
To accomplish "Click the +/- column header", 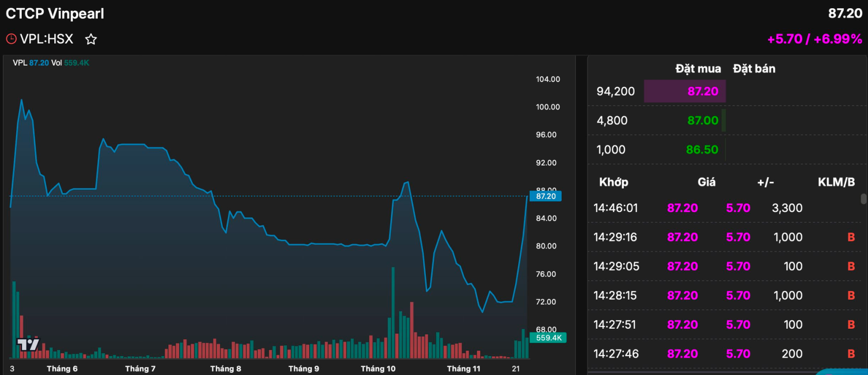I will click(765, 182).
